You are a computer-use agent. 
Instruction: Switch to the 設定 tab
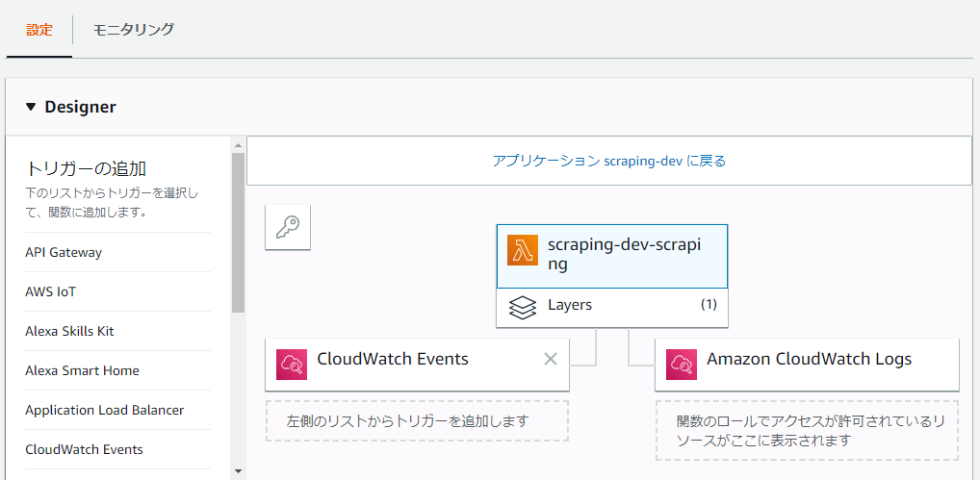click(x=39, y=29)
